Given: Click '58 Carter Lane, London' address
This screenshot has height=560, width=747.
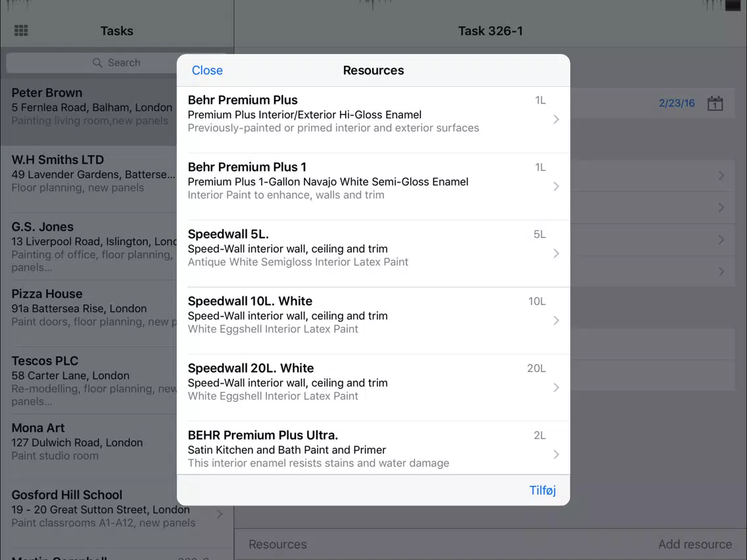Looking at the screenshot, I should pos(70,376).
